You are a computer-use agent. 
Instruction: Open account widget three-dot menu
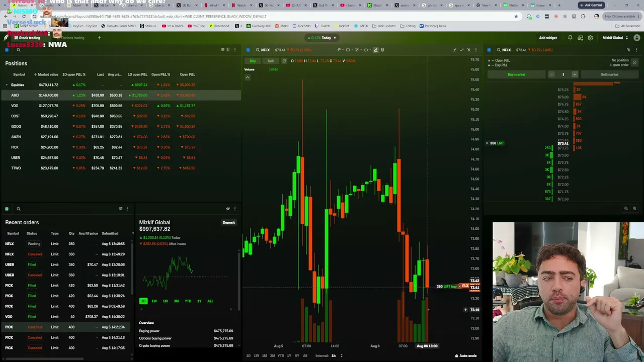[x=234, y=209]
